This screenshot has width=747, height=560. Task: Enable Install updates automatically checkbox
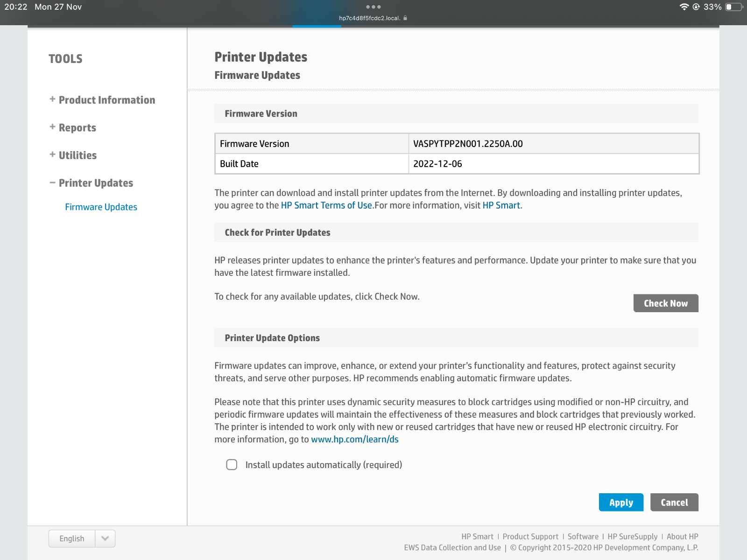[x=232, y=464]
